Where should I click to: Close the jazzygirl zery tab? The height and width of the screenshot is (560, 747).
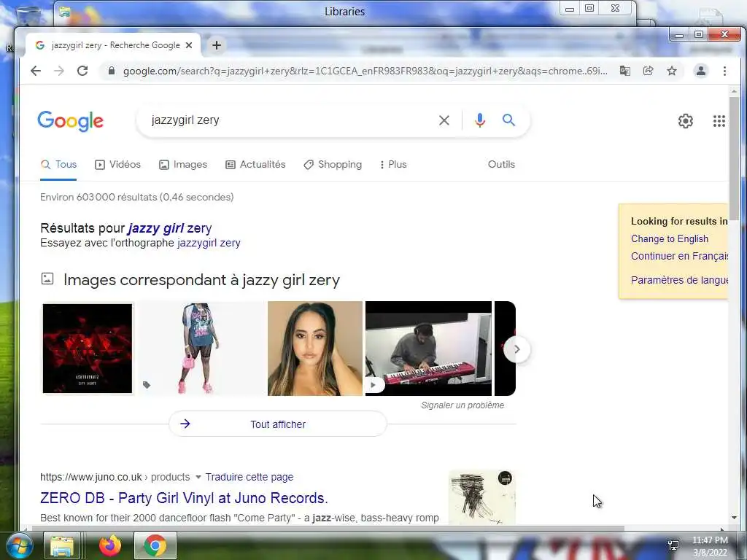click(x=189, y=45)
